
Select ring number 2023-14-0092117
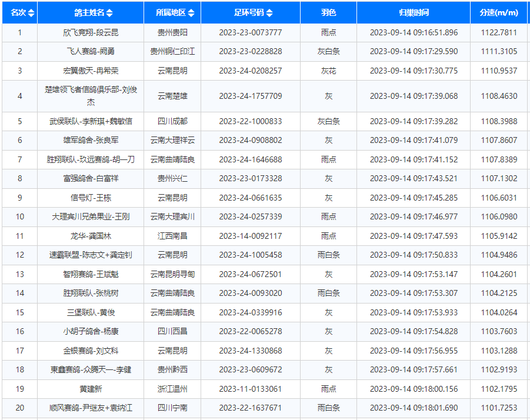click(250, 236)
